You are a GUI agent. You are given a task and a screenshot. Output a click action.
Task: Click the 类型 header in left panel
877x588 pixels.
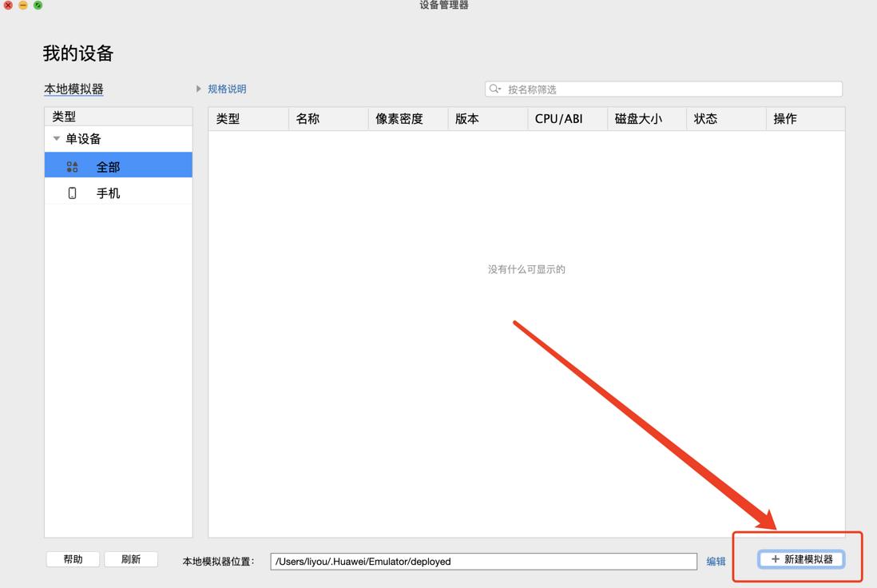[118, 117]
